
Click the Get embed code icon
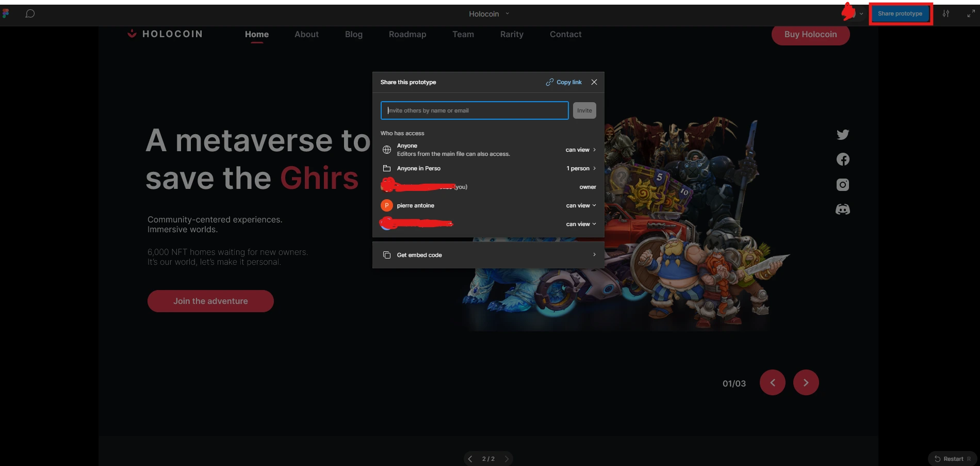[x=387, y=255]
